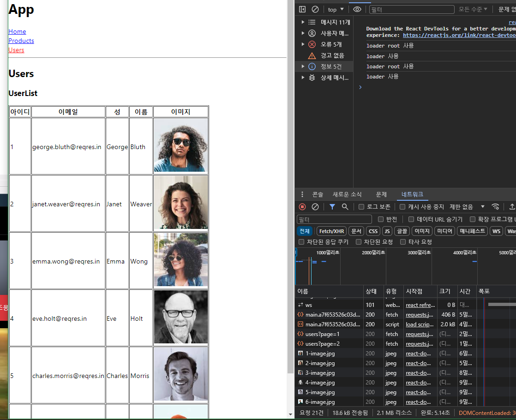Click the bug icon for 상세 메시지
Screen dimensions: 516x420
coord(312,78)
